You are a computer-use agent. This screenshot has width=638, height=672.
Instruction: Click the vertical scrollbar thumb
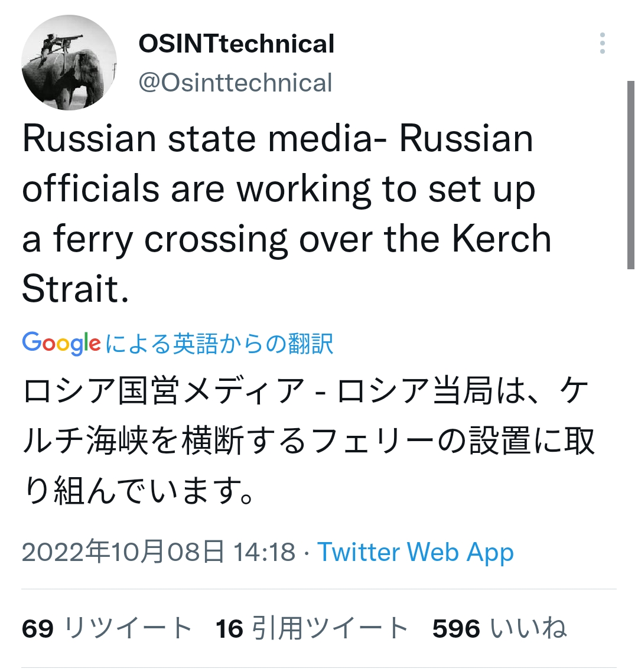coord(630,175)
